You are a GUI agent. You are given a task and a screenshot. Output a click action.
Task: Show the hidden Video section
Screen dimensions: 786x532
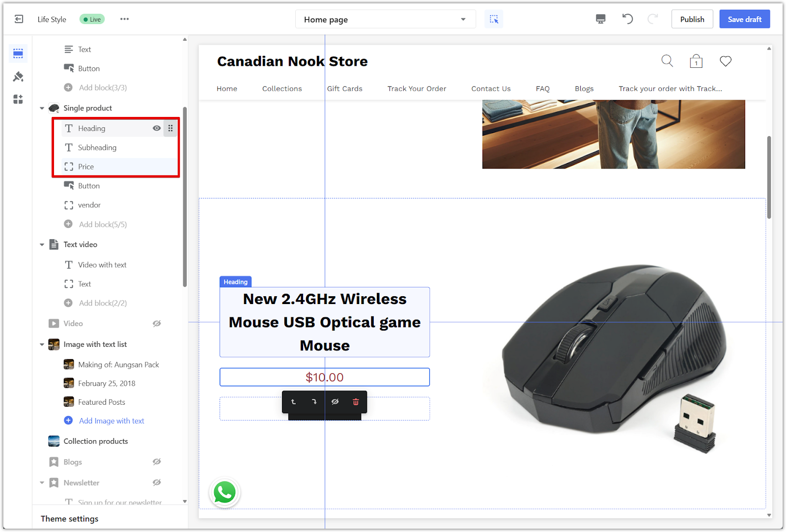click(x=157, y=323)
